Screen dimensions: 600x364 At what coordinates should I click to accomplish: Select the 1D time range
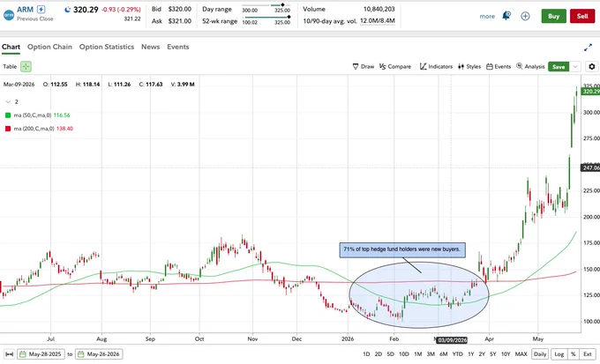(x=366, y=354)
